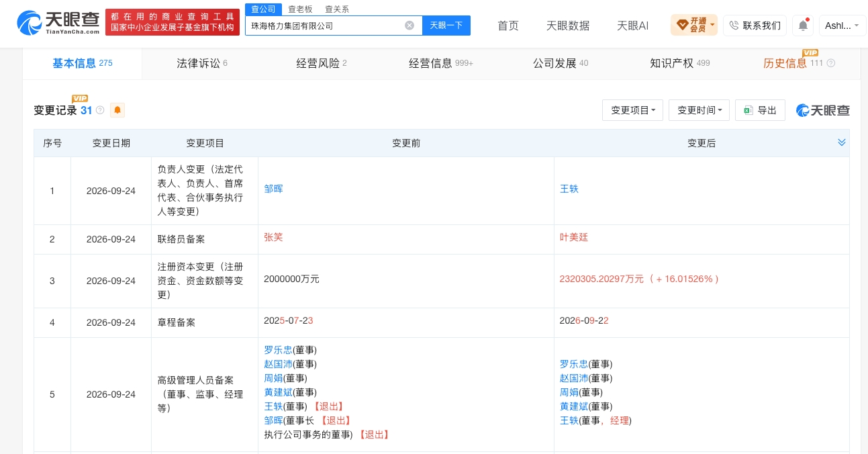The width and height of the screenshot is (868, 454).
Task: Open the 开通会员 VIP dropdown
Action: click(694, 26)
